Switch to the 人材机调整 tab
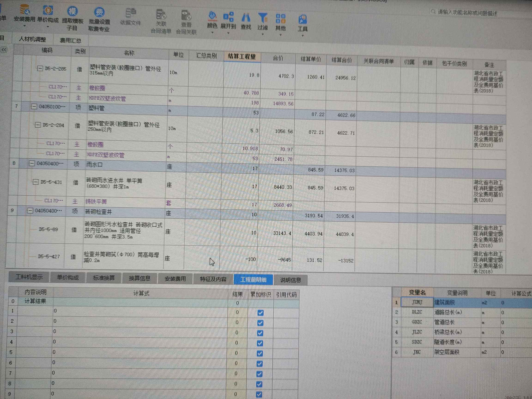 pos(33,39)
